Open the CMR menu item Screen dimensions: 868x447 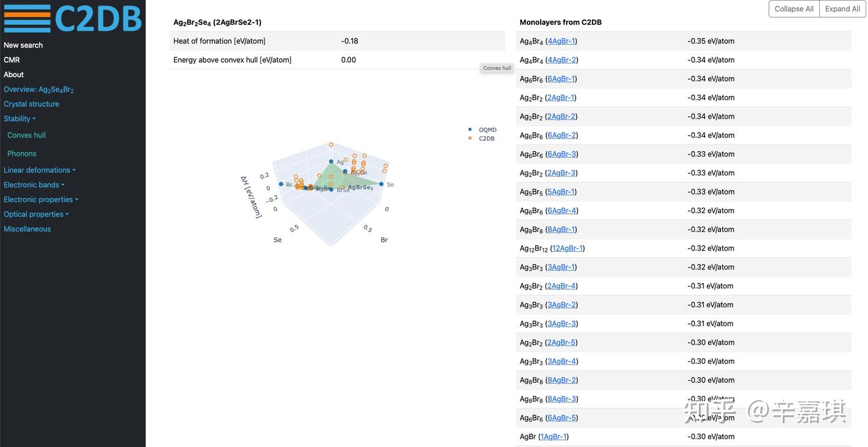click(11, 60)
